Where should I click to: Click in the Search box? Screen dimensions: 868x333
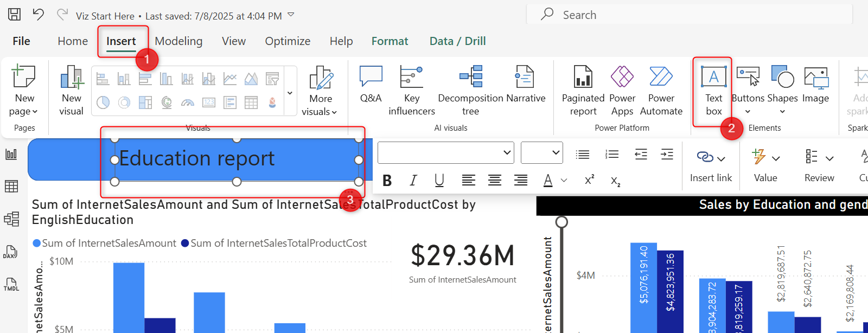[x=689, y=15]
